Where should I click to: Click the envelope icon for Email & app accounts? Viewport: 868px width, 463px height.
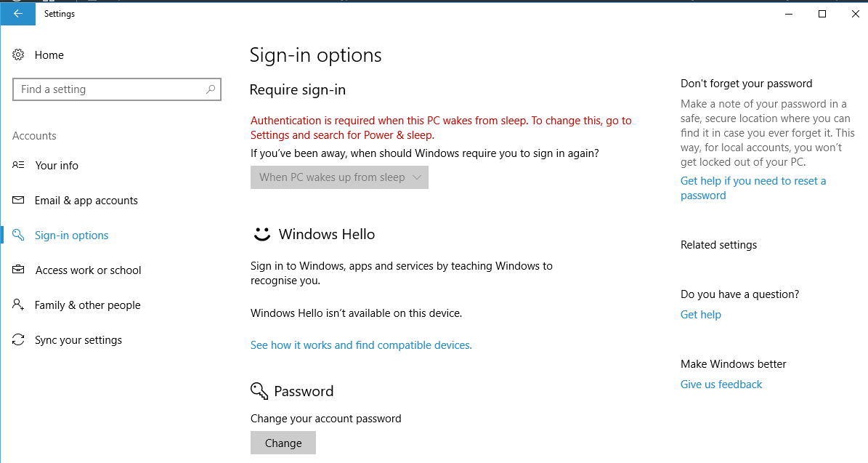18,200
